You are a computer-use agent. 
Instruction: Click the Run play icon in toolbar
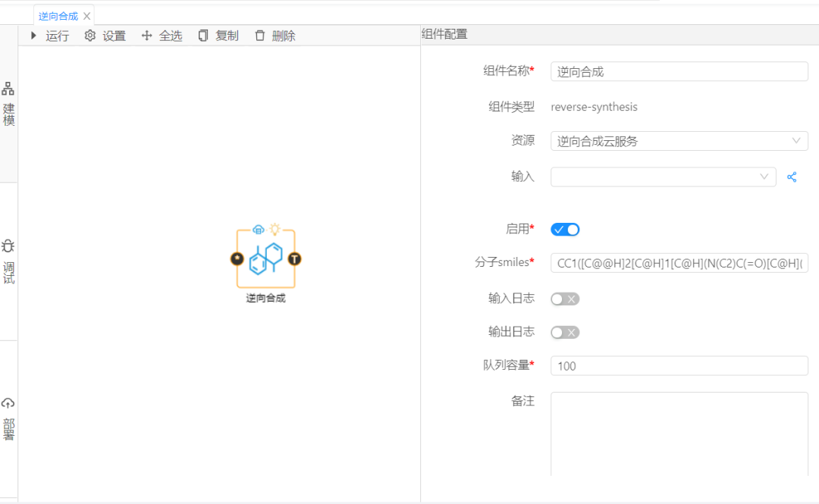pyautogui.click(x=33, y=36)
